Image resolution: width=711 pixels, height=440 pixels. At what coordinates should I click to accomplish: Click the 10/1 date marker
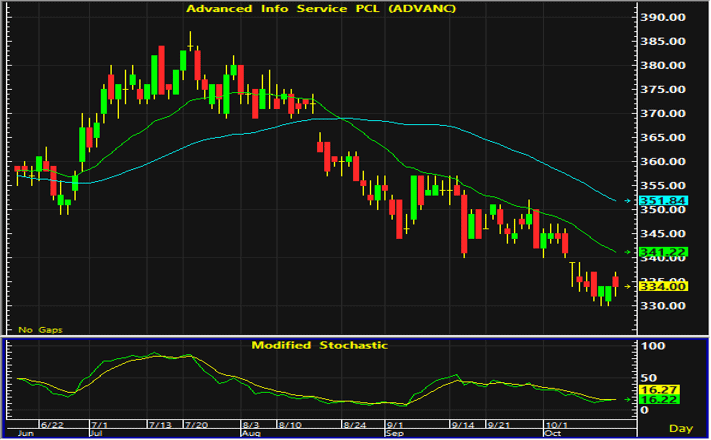click(x=556, y=425)
